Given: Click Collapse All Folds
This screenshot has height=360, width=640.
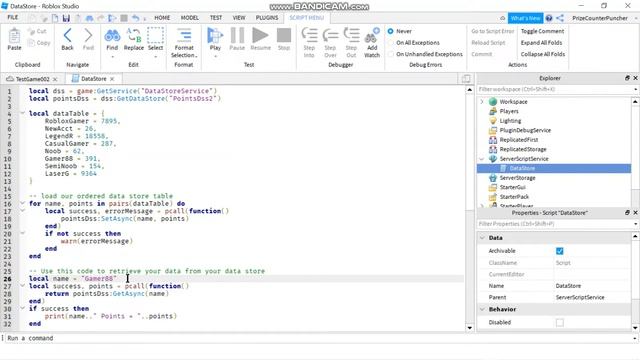Looking at the screenshot, I should [x=543, y=54].
